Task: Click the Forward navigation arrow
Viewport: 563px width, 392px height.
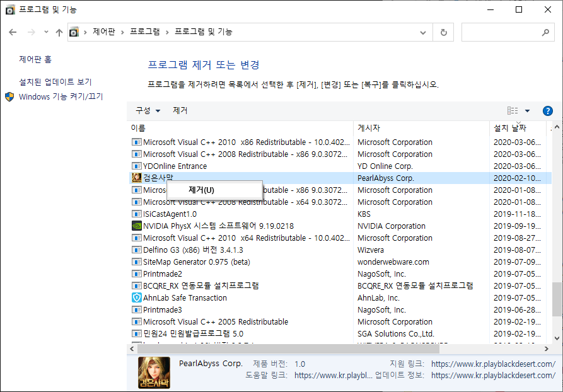Action: click(x=32, y=32)
